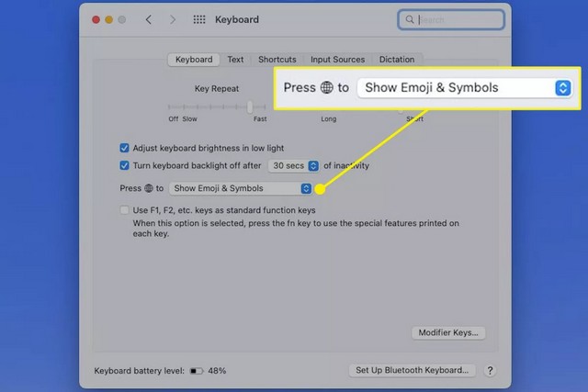Switch to the Shortcuts tab
588x392 pixels.
click(x=277, y=60)
